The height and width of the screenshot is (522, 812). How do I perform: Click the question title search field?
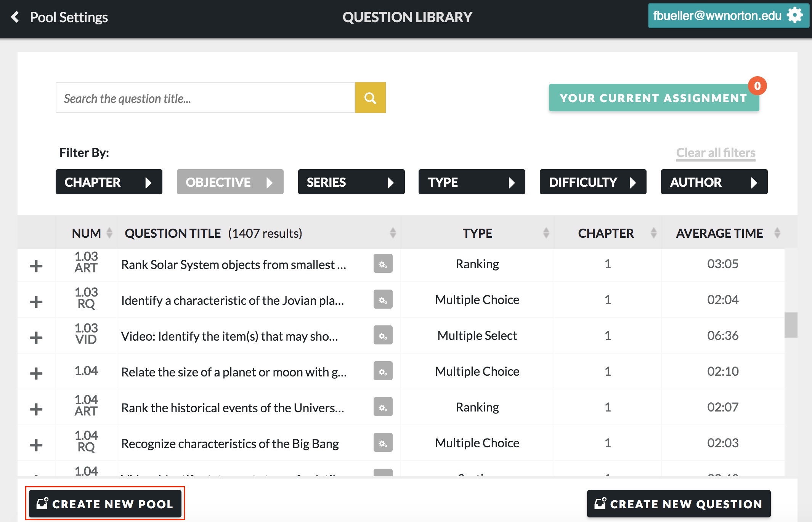(x=205, y=98)
